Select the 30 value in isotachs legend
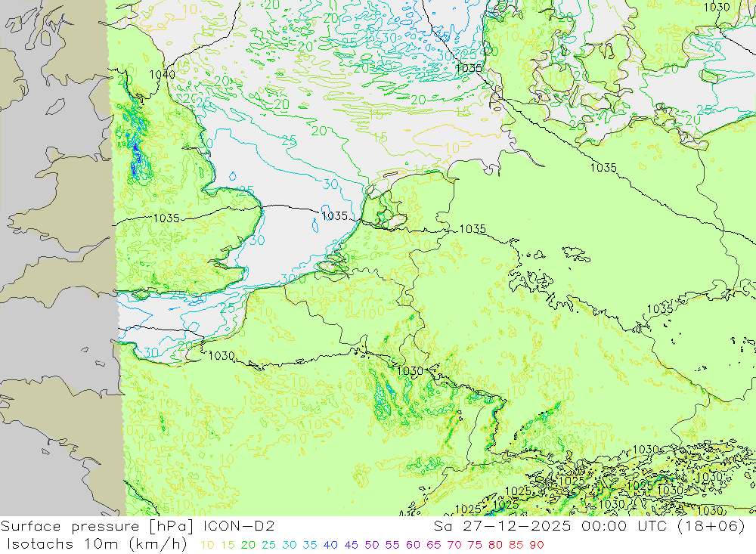 point(290,545)
